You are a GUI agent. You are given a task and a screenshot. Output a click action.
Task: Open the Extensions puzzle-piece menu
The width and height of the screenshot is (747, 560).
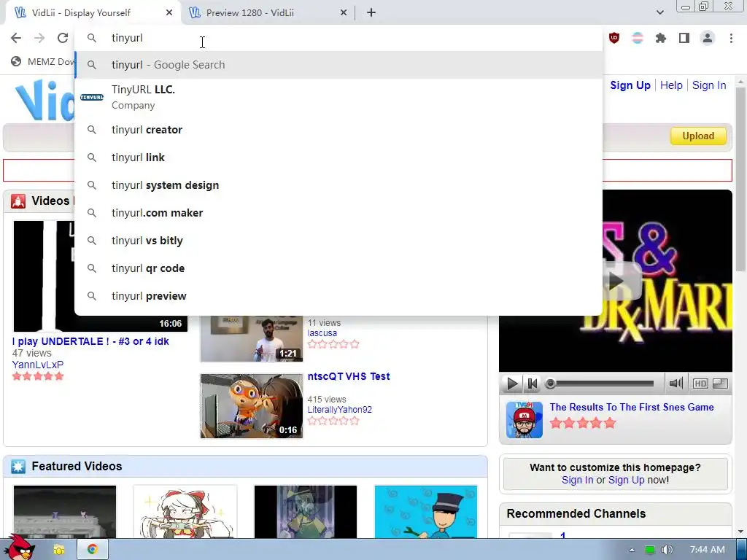click(x=661, y=38)
